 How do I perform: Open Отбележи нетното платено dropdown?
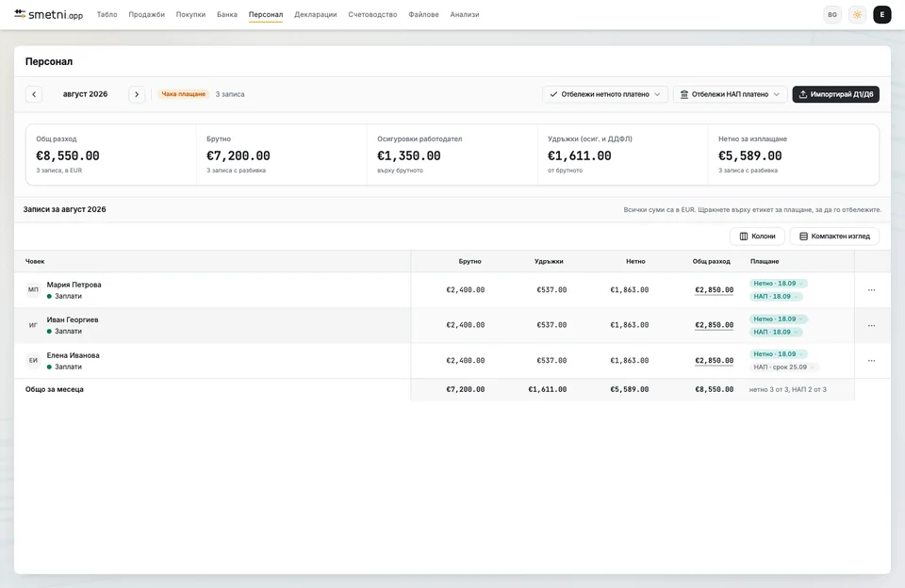click(x=605, y=94)
